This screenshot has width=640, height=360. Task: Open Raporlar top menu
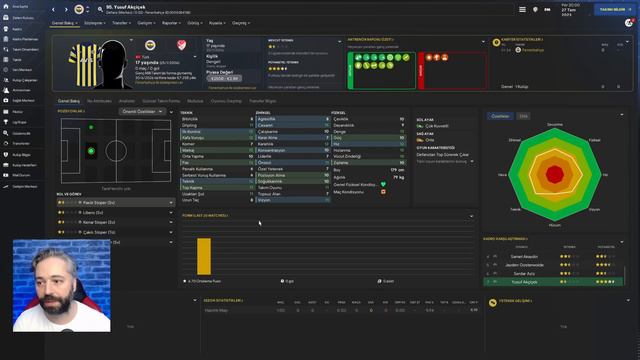[x=171, y=23]
